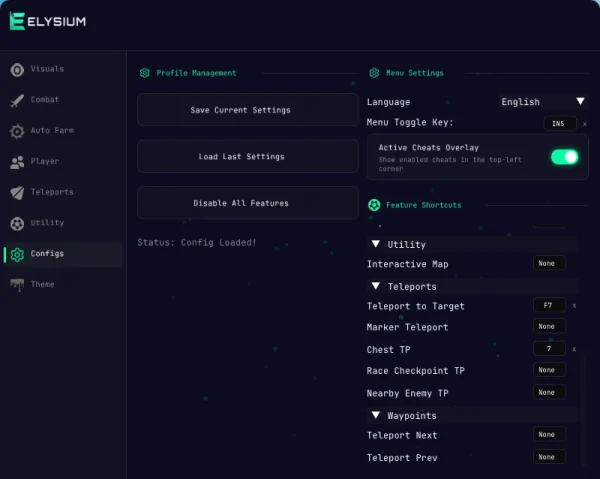
Task: Click the 'Active Cheats Overlay' title text
Action: click(429, 148)
